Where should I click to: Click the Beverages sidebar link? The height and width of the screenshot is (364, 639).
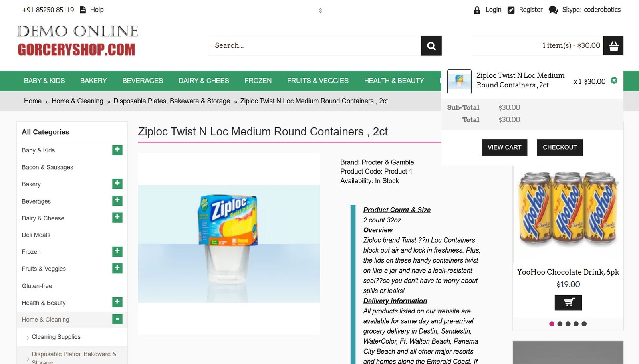point(36,201)
